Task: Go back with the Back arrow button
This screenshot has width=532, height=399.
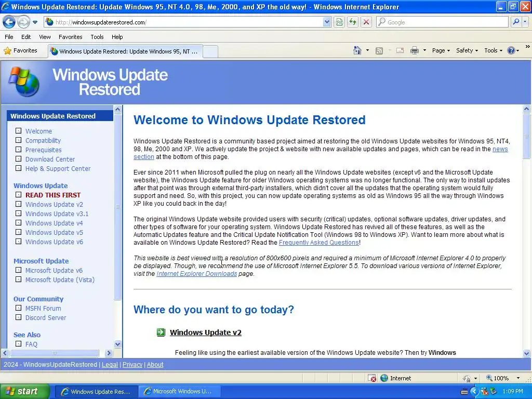Action: [x=9, y=22]
